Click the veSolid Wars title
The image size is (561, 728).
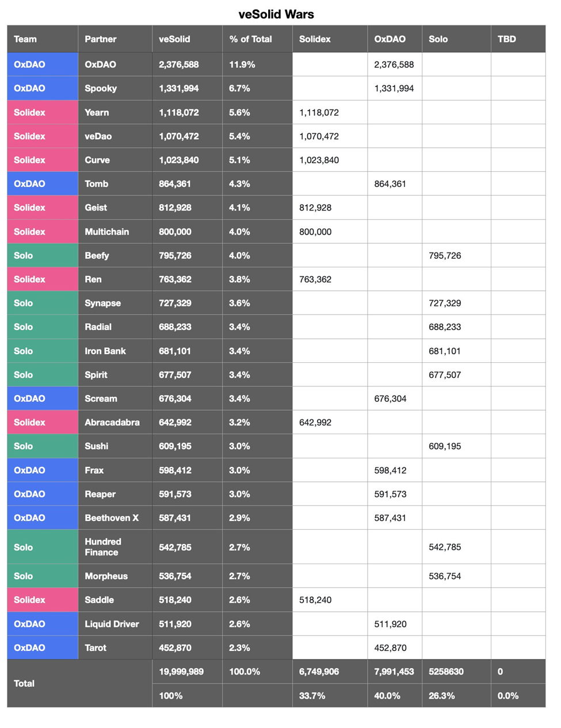click(276, 14)
